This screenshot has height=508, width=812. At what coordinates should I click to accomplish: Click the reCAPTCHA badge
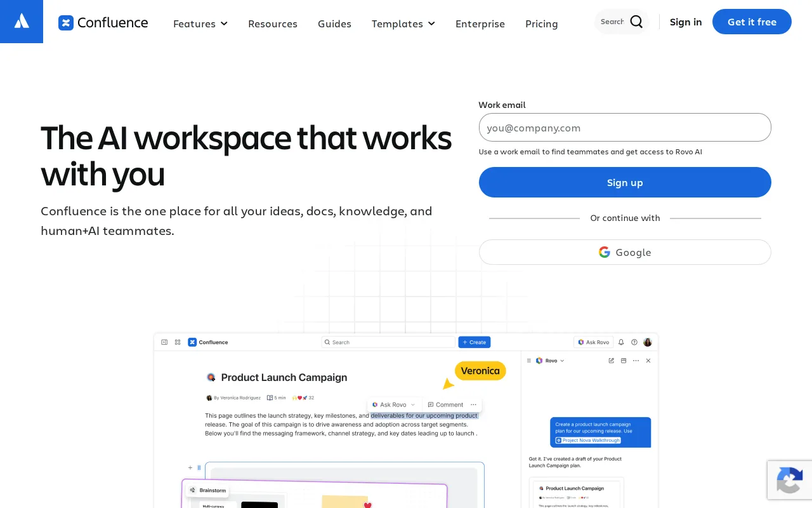coord(790,481)
